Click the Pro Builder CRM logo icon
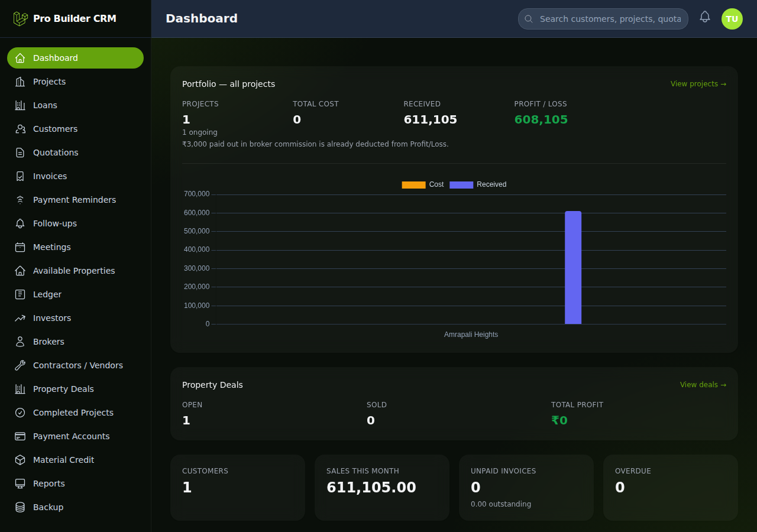This screenshot has width=757, height=532. (21, 18)
